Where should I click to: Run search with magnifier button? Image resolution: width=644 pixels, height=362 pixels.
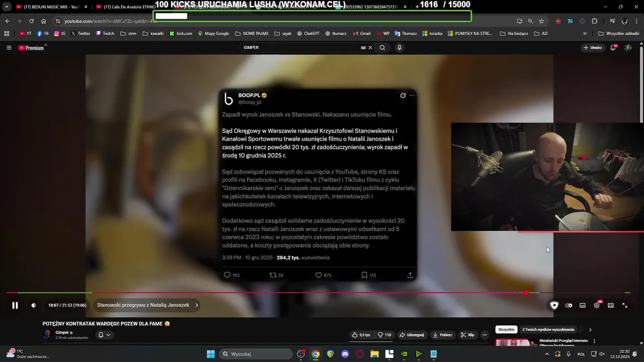click(x=382, y=48)
